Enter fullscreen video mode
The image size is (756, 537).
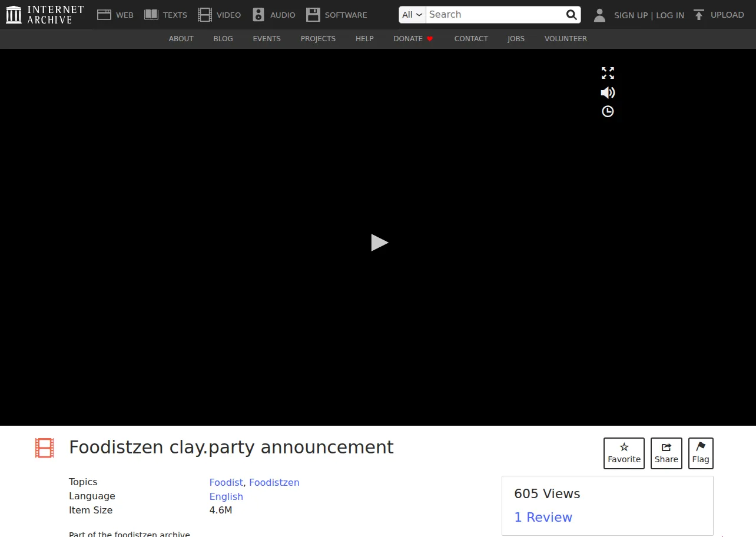(608, 73)
